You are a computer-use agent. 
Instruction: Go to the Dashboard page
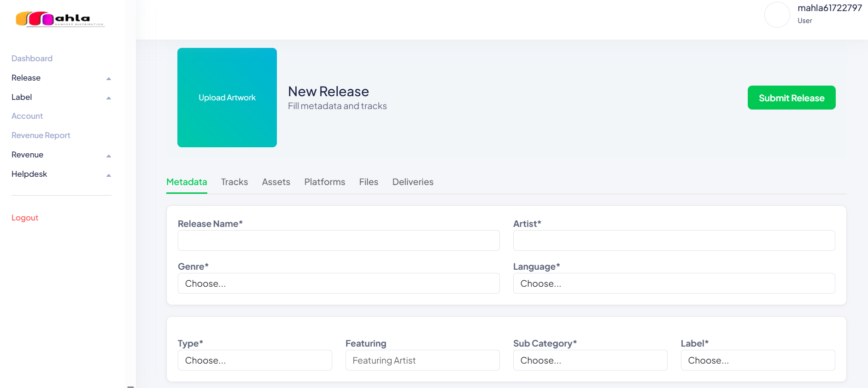tap(32, 58)
